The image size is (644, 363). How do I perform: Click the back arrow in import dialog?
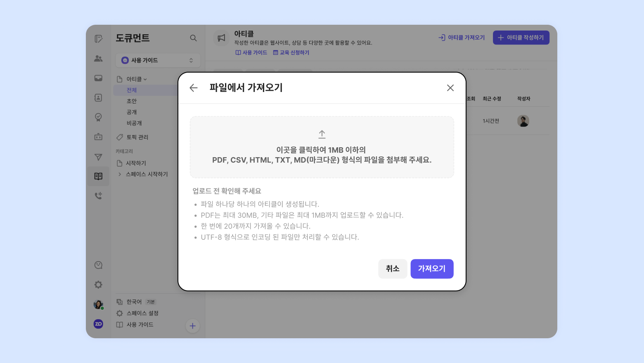194,88
